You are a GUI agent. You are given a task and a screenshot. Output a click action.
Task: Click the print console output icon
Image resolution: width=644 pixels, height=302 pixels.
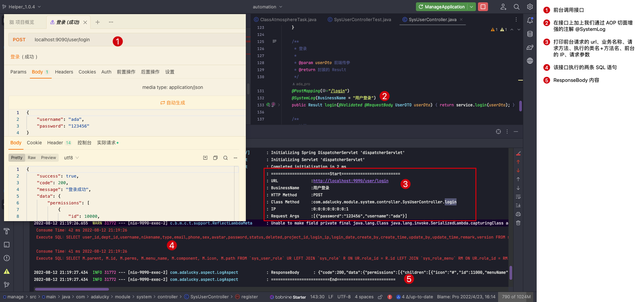tap(518, 214)
